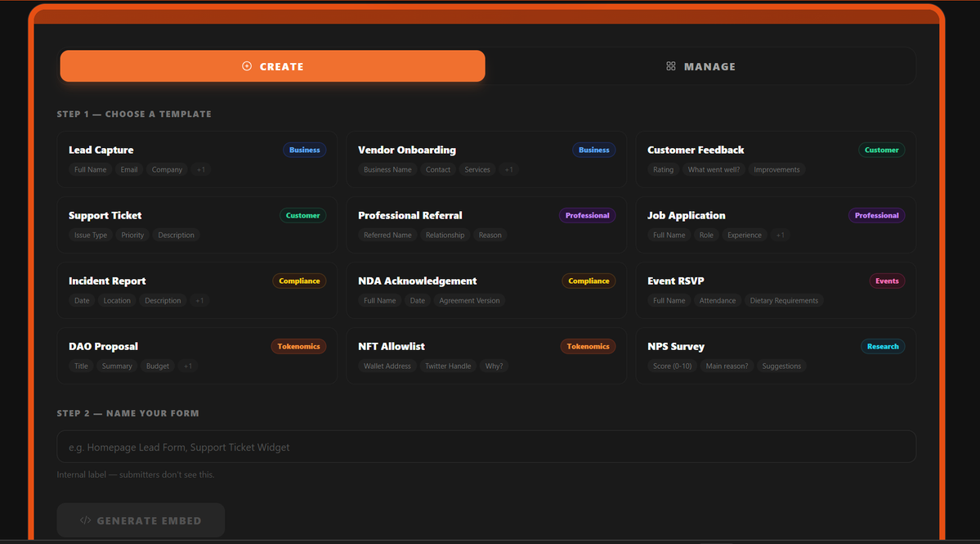Click the Wallet Address chip
This screenshot has height=544, width=980.
(x=387, y=366)
